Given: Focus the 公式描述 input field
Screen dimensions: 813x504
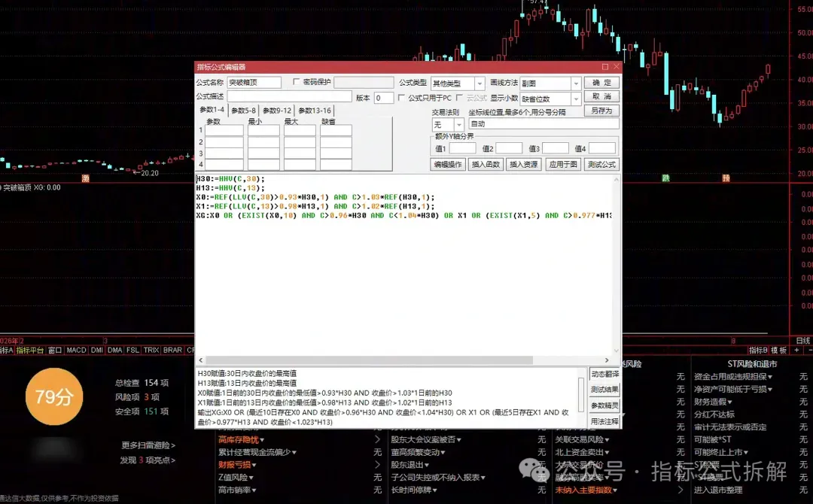Looking at the screenshot, I should [x=289, y=97].
